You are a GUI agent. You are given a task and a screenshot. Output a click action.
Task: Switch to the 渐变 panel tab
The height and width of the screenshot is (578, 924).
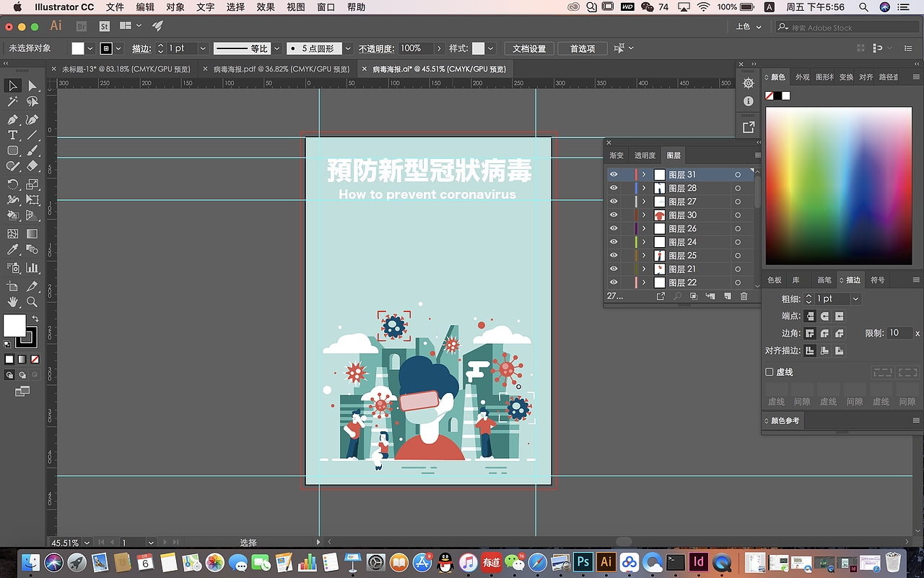[616, 155]
